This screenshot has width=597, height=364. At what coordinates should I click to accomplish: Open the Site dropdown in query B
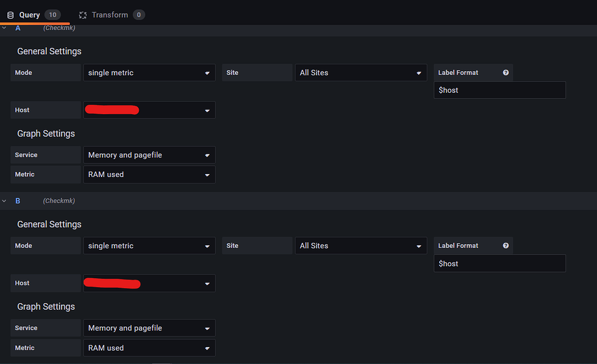360,245
